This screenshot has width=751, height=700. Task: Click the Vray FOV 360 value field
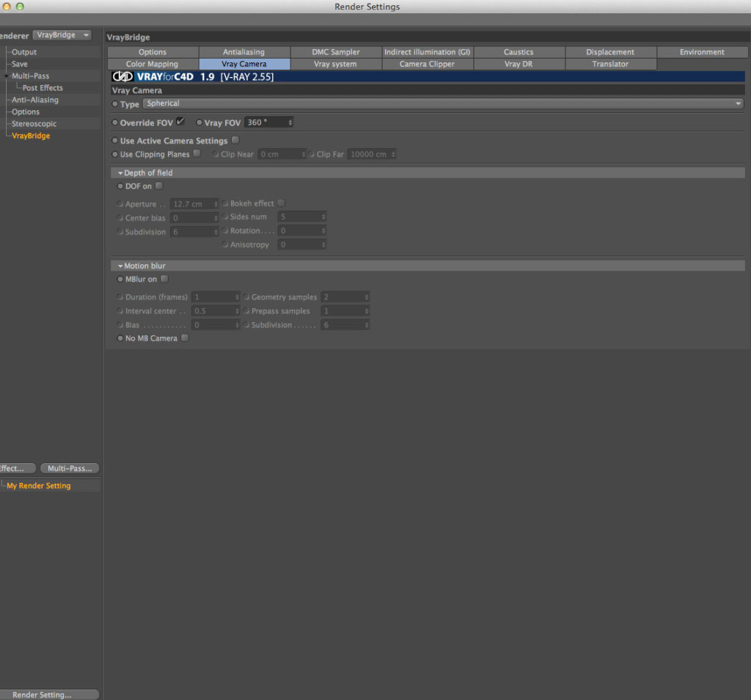265,123
